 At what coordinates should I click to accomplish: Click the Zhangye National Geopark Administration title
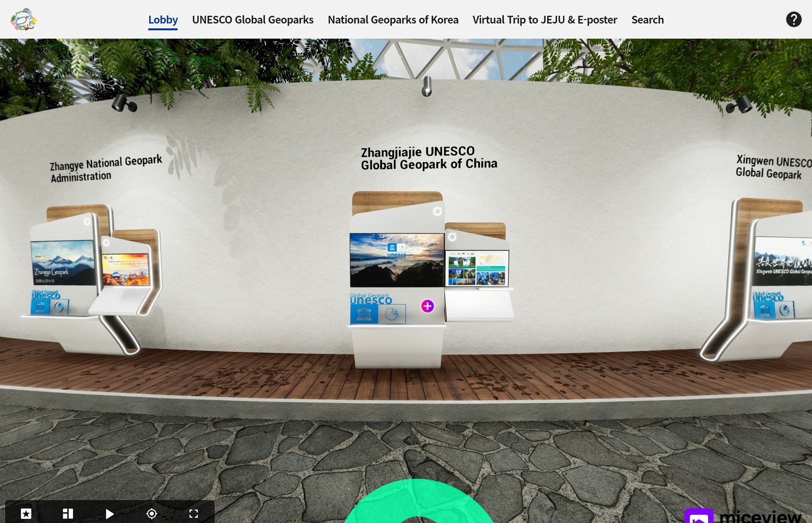coord(106,169)
